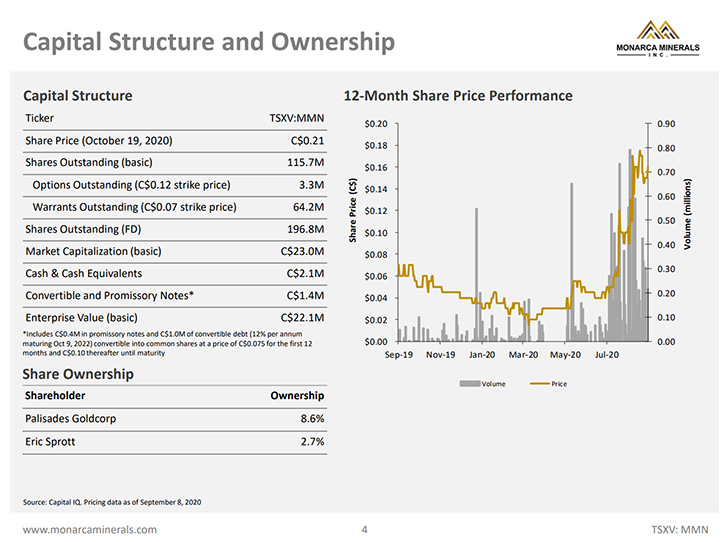Click the Monarca Minerals logo
Image resolution: width=725 pixels, height=542 pixels.
(x=657, y=39)
